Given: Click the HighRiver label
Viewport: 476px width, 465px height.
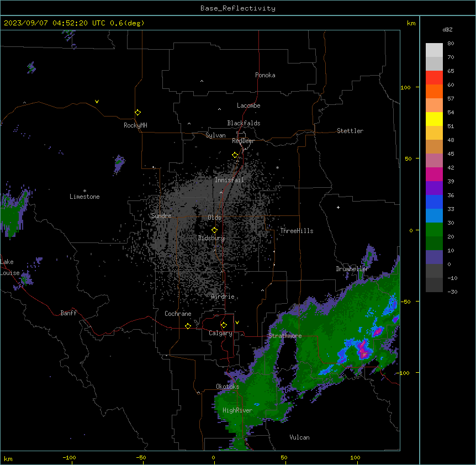Looking at the screenshot, I should (237, 410).
